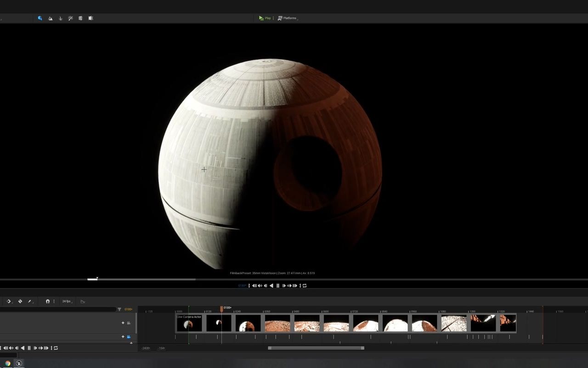The width and height of the screenshot is (588, 368).
Task: Toggle looping in viewport transport controls
Action: (x=305, y=286)
